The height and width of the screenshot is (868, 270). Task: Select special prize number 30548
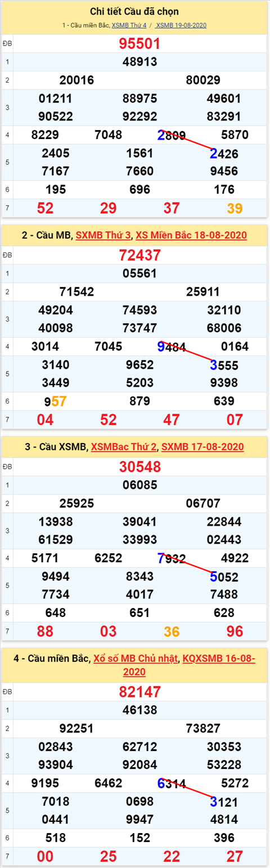tap(140, 467)
